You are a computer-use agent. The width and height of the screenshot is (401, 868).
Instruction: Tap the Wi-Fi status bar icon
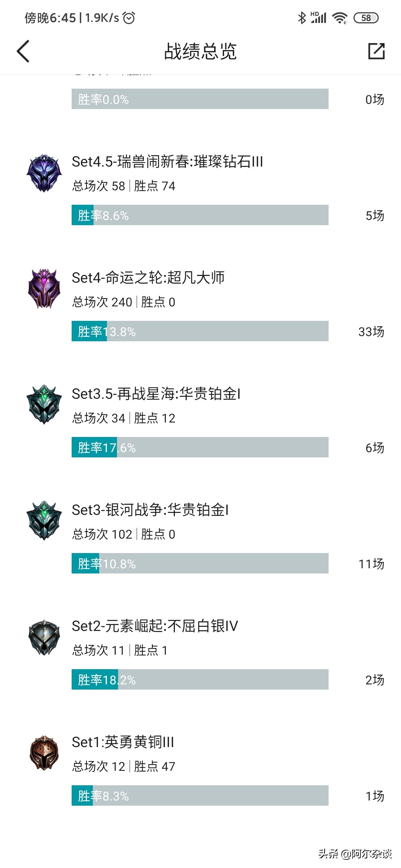pyautogui.click(x=339, y=18)
